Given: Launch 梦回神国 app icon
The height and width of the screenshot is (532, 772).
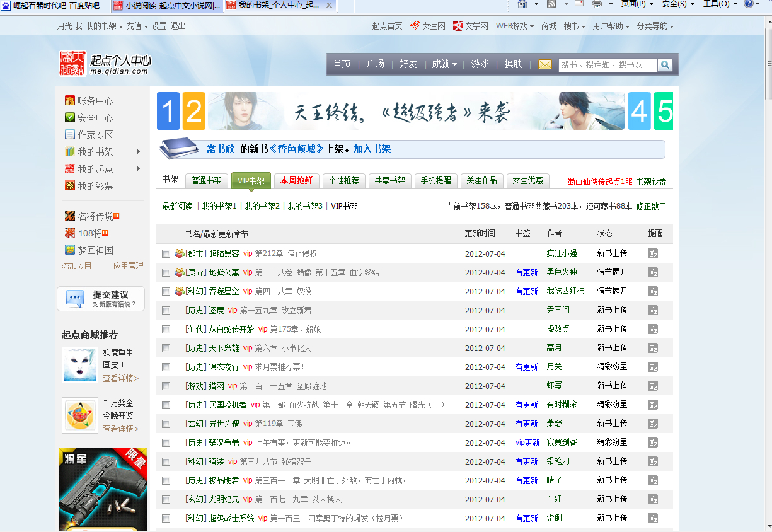Looking at the screenshot, I should tap(70, 250).
